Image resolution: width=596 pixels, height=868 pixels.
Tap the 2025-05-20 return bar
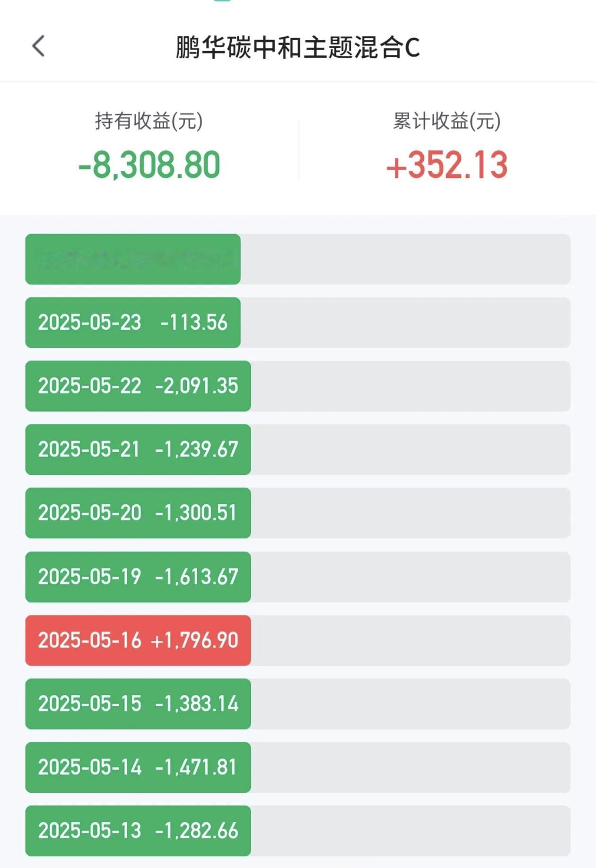138,513
